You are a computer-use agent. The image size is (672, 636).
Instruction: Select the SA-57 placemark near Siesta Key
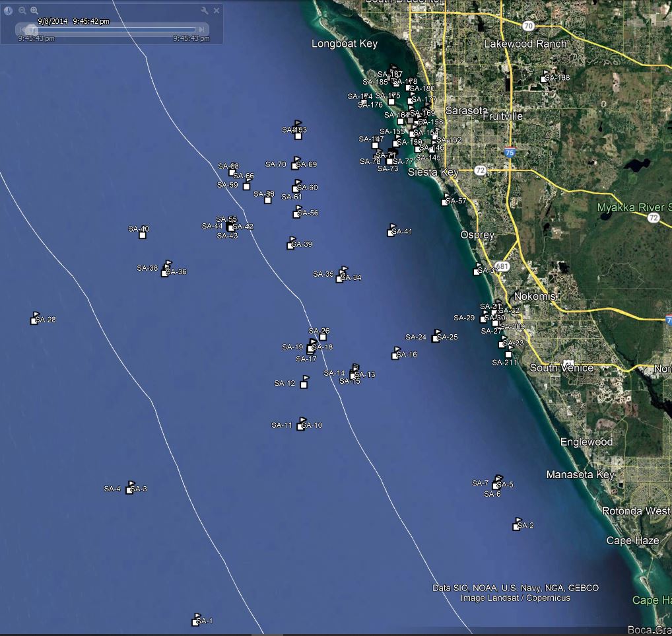[446, 201]
